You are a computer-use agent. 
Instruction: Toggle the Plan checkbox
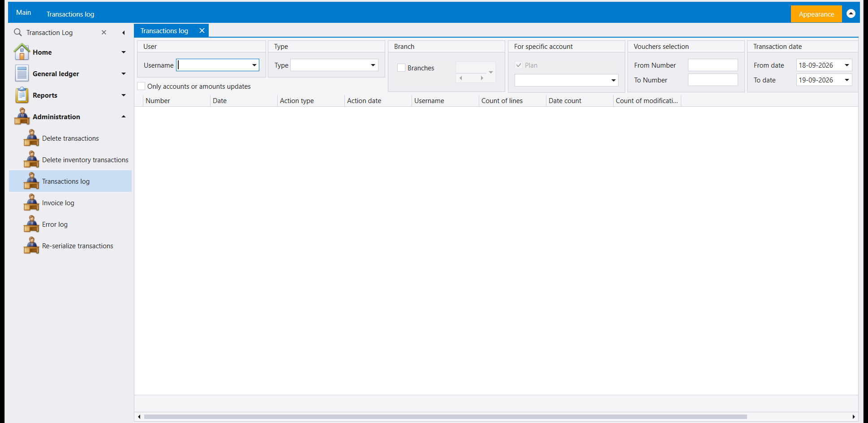pos(519,65)
